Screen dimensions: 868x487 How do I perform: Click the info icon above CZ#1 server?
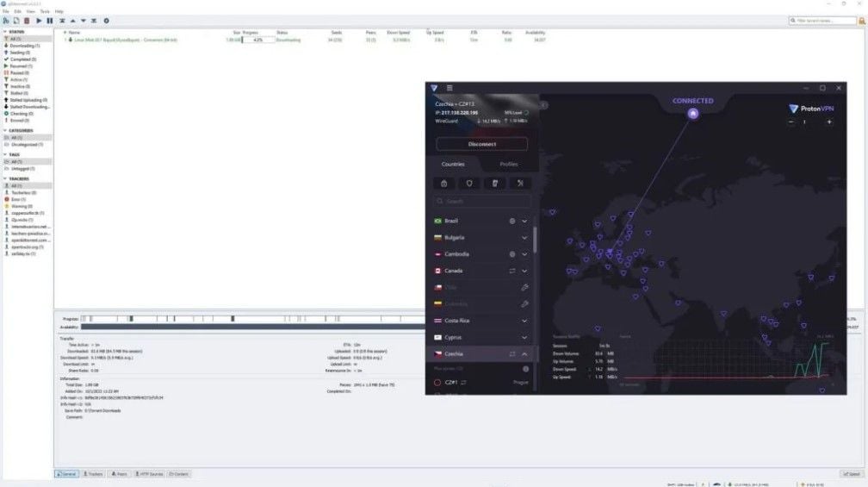click(x=525, y=369)
